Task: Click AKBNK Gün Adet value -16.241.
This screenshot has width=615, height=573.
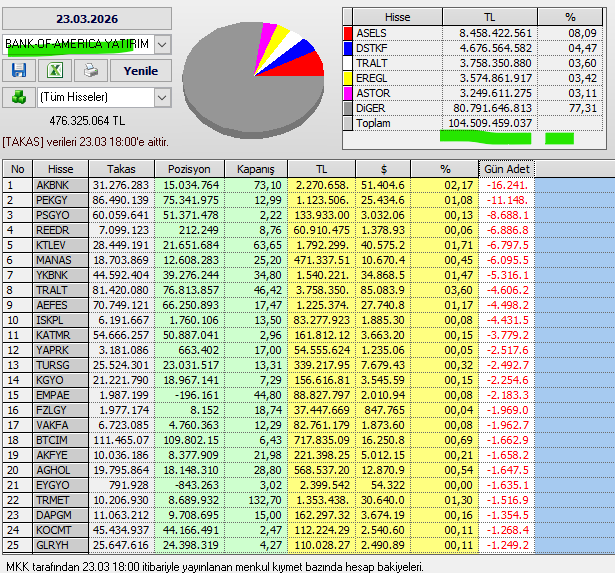Action: click(x=507, y=185)
